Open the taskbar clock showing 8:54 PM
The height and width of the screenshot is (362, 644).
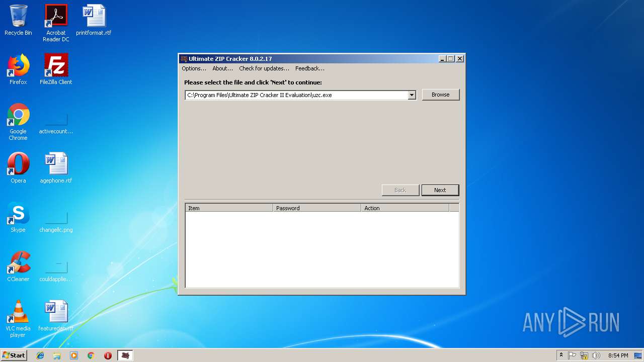[618, 355]
